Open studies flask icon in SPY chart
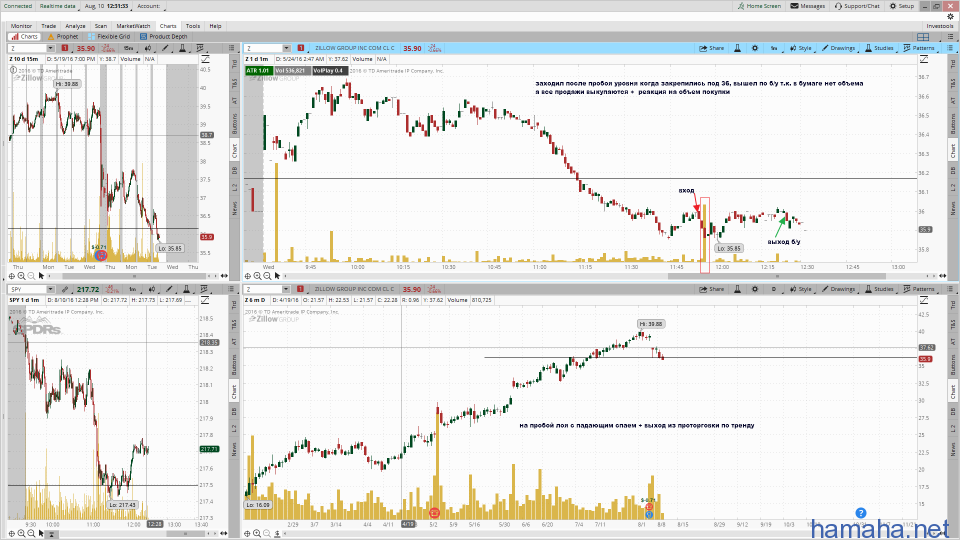The width and height of the screenshot is (960, 540). (x=186, y=290)
